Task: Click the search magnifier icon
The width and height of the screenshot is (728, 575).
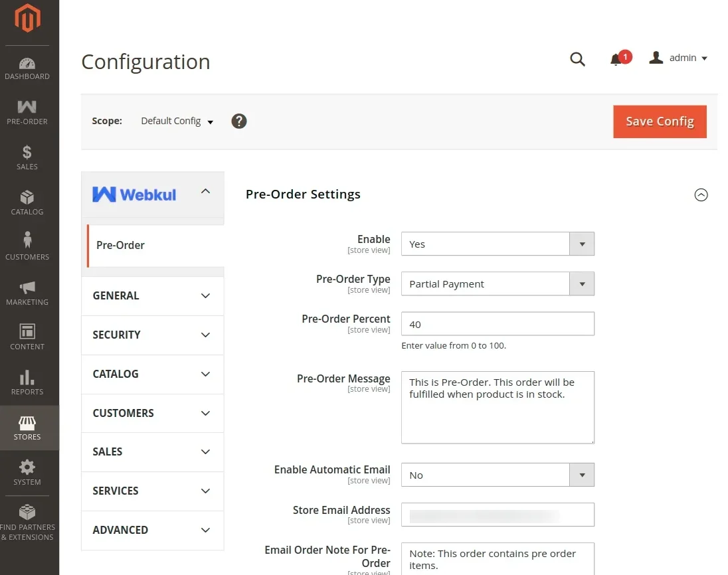Action: pyautogui.click(x=578, y=59)
